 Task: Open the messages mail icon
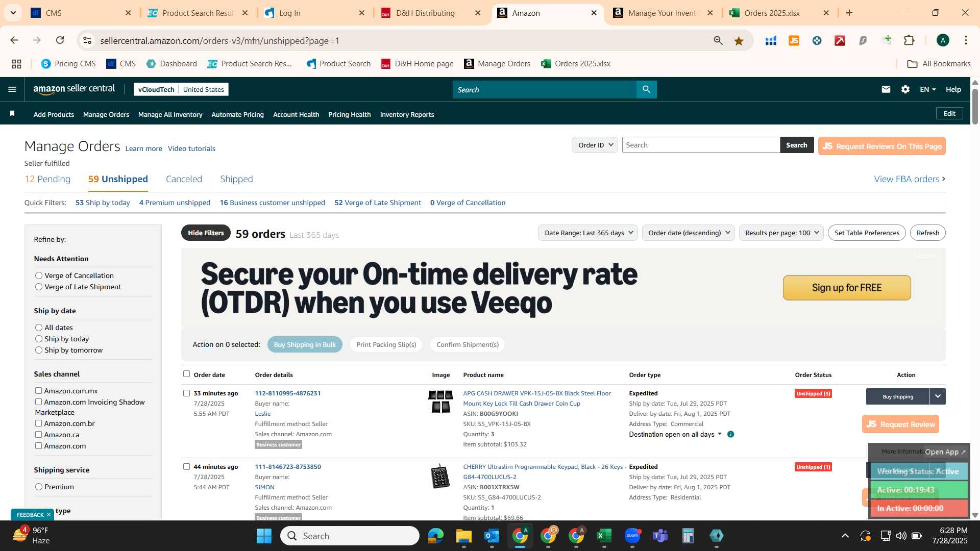tap(886, 89)
